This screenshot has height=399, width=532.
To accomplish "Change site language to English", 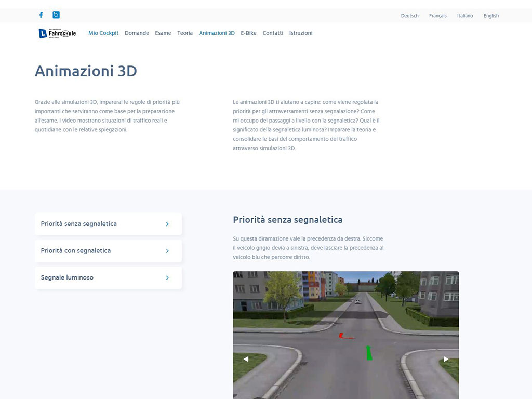I will (491, 16).
